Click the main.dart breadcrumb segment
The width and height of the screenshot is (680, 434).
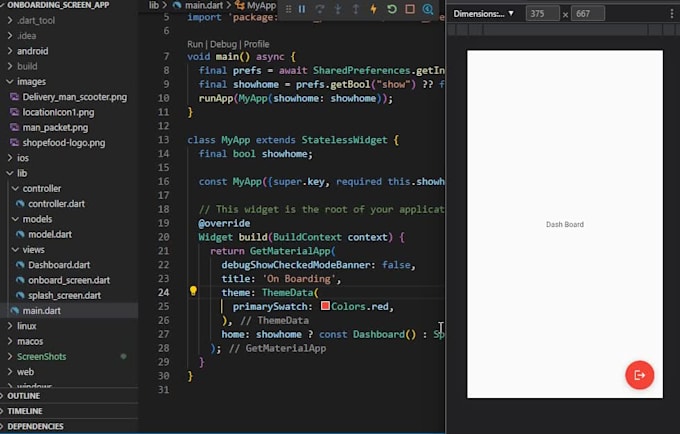[x=203, y=5]
